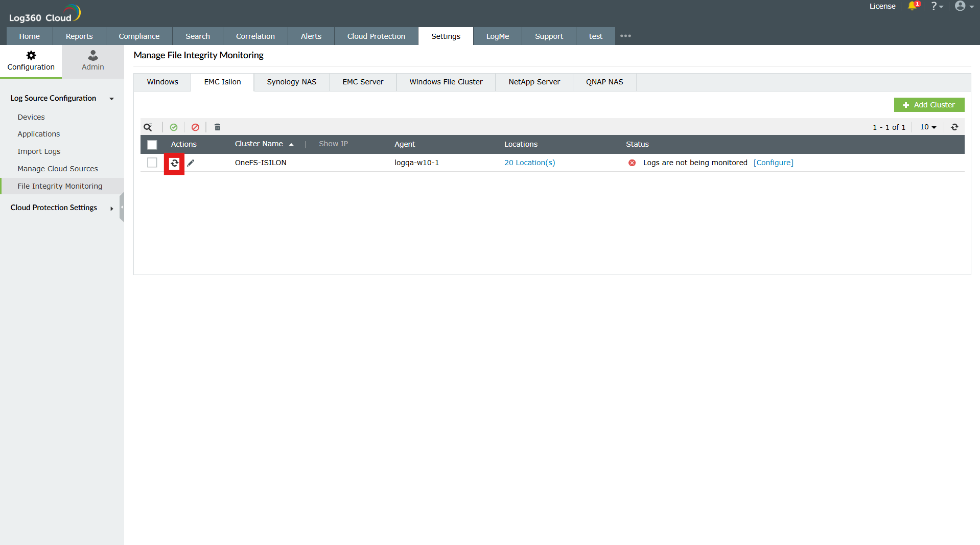Click the Add Cluster button
Image resolution: width=980 pixels, height=545 pixels.
point(929,104)
